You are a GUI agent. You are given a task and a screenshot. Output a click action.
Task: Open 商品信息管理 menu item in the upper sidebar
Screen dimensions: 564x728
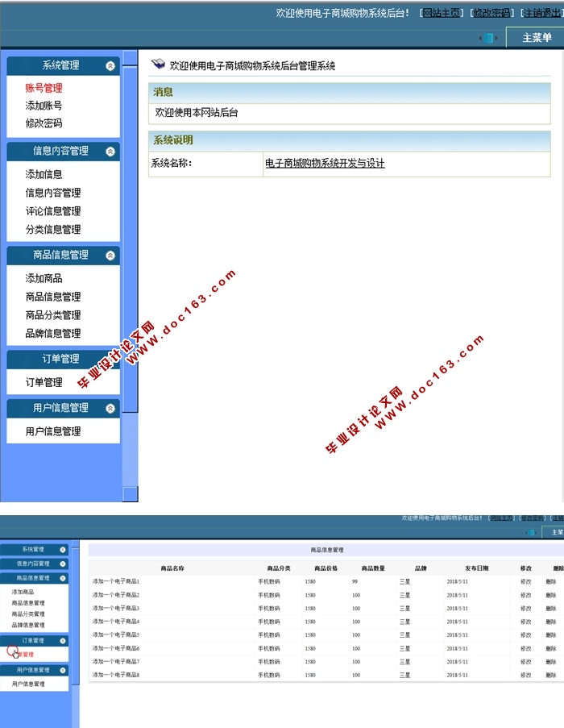[x=53, y=297]
